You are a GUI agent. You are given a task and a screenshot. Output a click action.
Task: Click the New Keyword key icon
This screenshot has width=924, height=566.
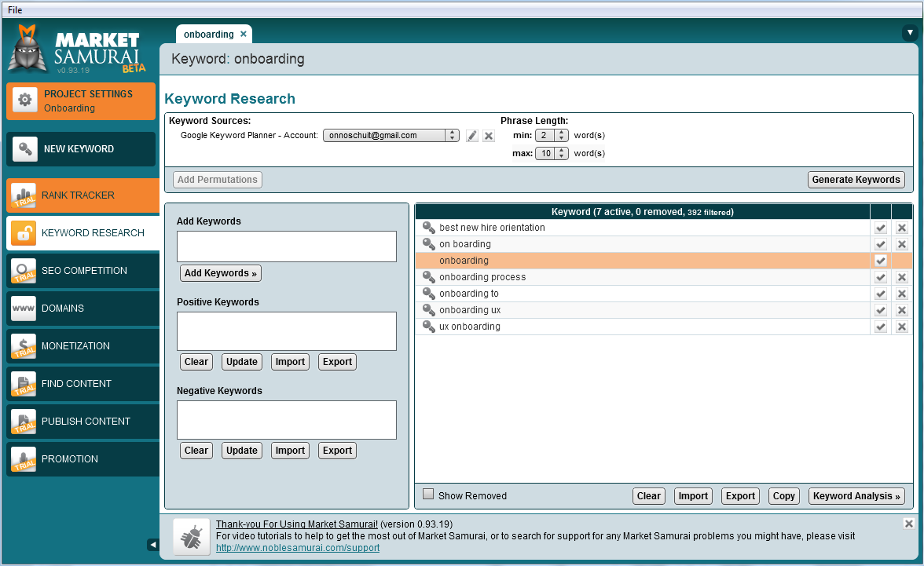click(25, 149)
